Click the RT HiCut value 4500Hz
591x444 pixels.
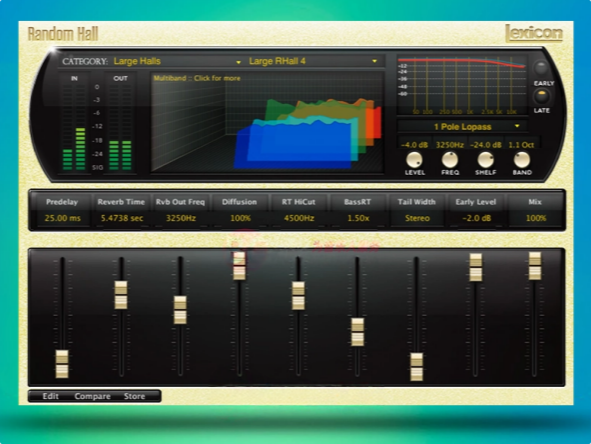[x=299, y=218]
